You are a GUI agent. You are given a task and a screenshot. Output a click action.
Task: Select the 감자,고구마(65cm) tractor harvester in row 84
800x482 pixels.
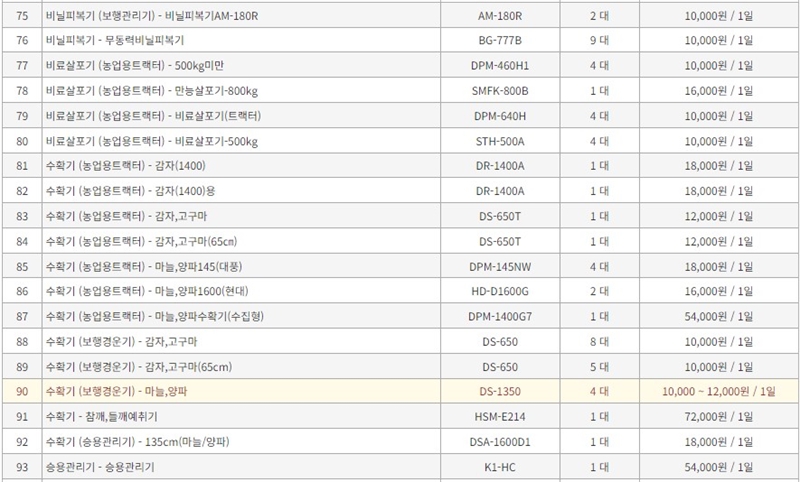coord(144,241)
